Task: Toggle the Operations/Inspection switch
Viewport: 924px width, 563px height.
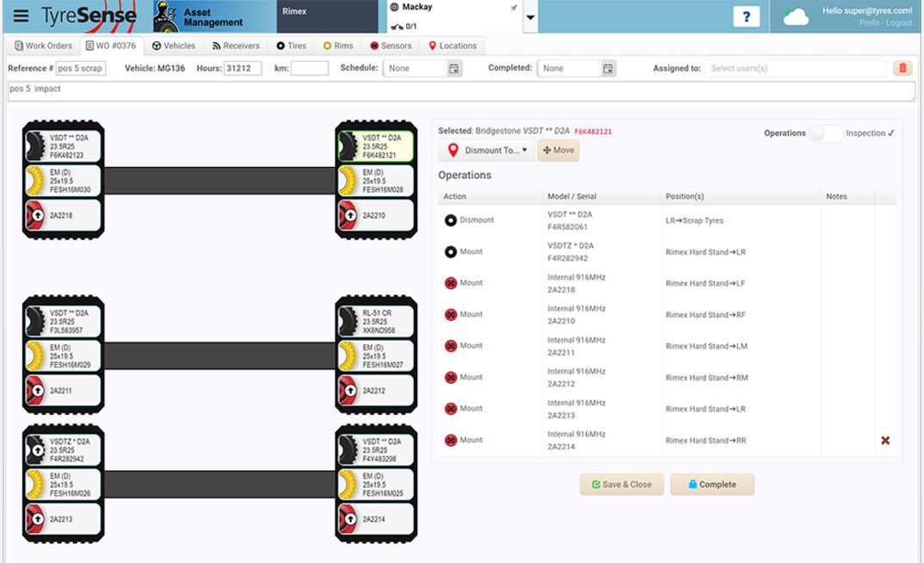Action: click(825, 133)
